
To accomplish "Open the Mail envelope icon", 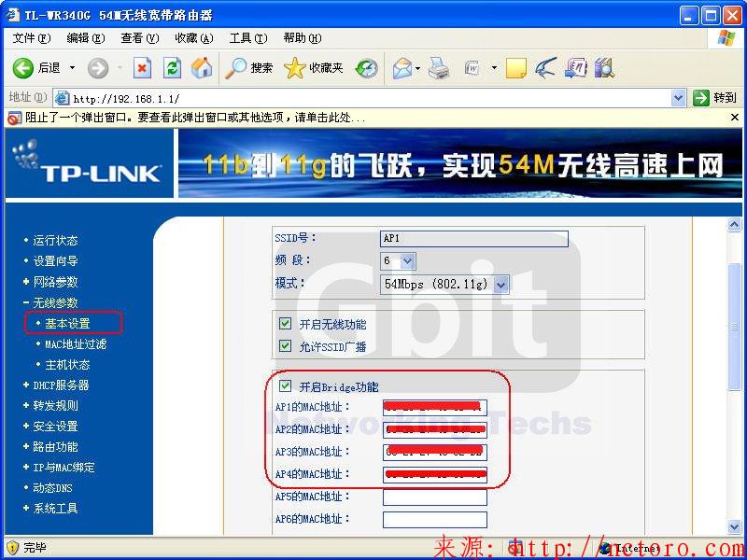I will click(x=402, y=68).
